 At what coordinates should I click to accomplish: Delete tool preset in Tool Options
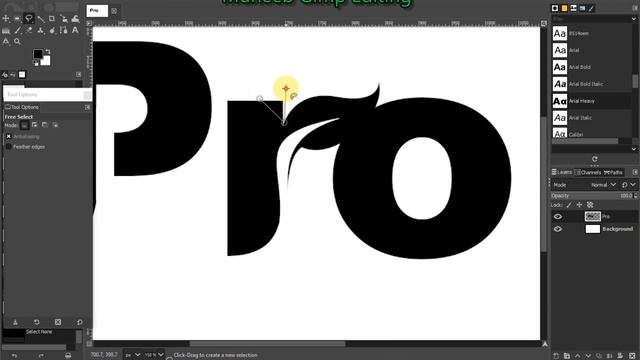point(58,322)
